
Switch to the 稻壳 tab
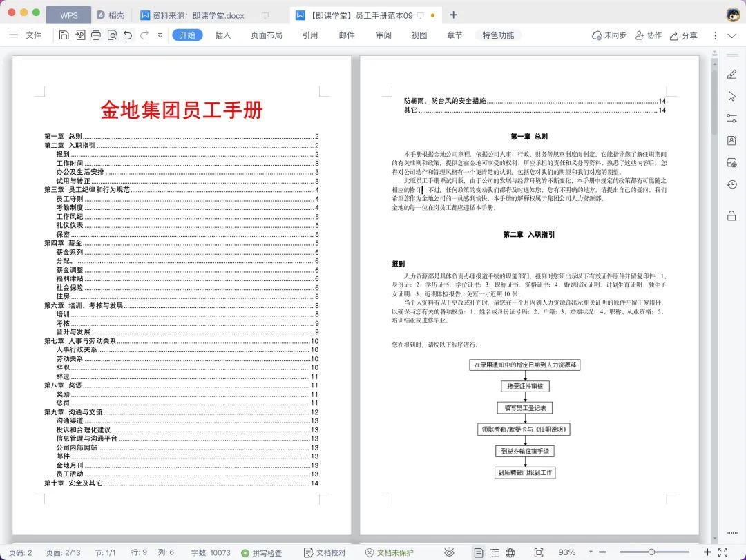click(111, 15)
